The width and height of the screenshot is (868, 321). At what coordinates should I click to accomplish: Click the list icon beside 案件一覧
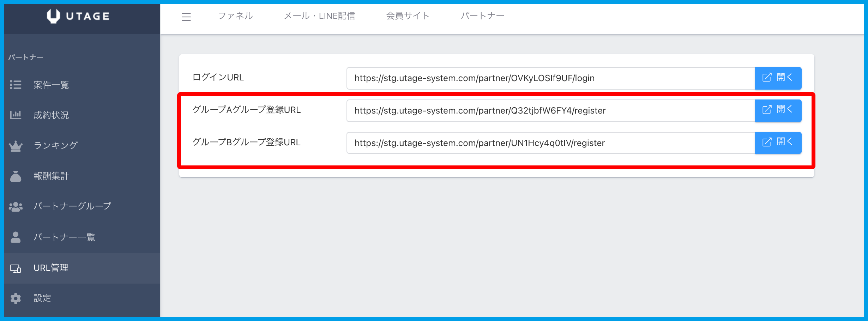16,85
